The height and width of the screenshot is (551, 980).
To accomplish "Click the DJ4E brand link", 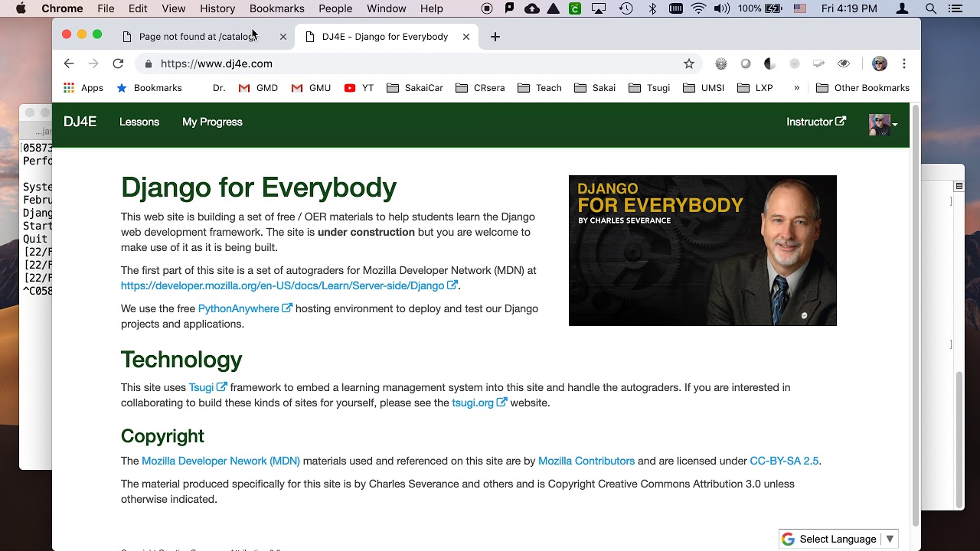I will [80, 122].
